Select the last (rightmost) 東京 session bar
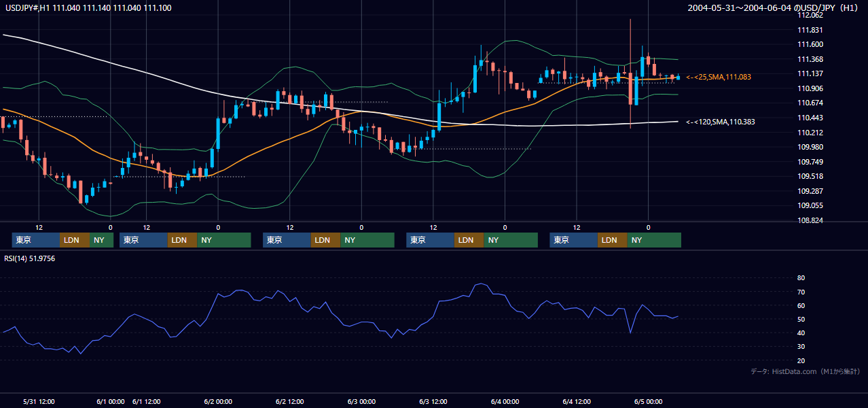 [x=574, y=240]
